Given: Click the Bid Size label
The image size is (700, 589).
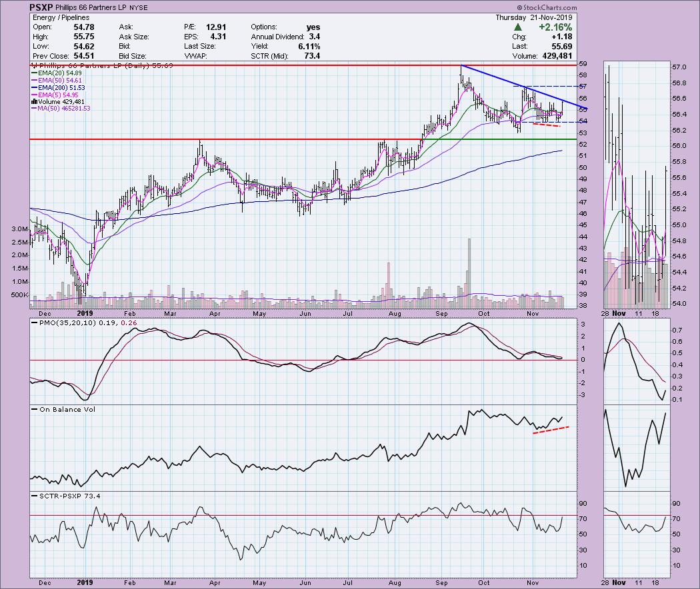Looking at the screenshot, I should pyautogui.click(x=133, y=56).
